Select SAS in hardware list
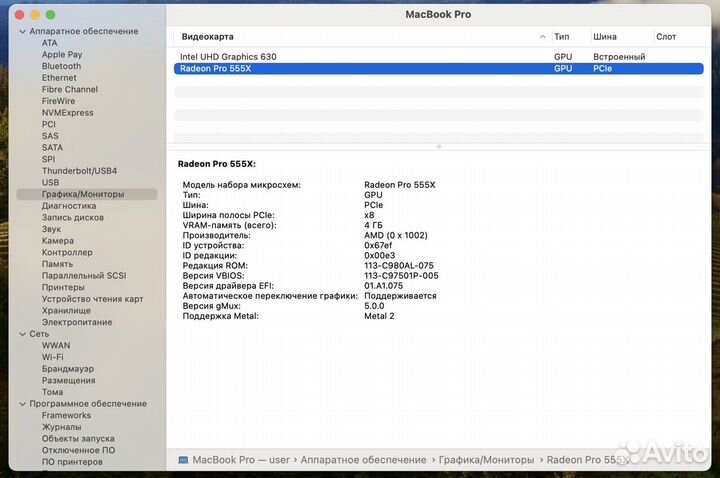The image size is (720, 478). click(50, 136)
